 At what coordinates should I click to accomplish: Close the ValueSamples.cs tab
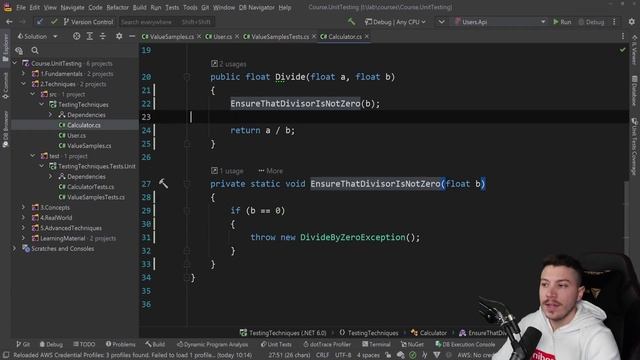pyautogui.click(x=199, y=36)
